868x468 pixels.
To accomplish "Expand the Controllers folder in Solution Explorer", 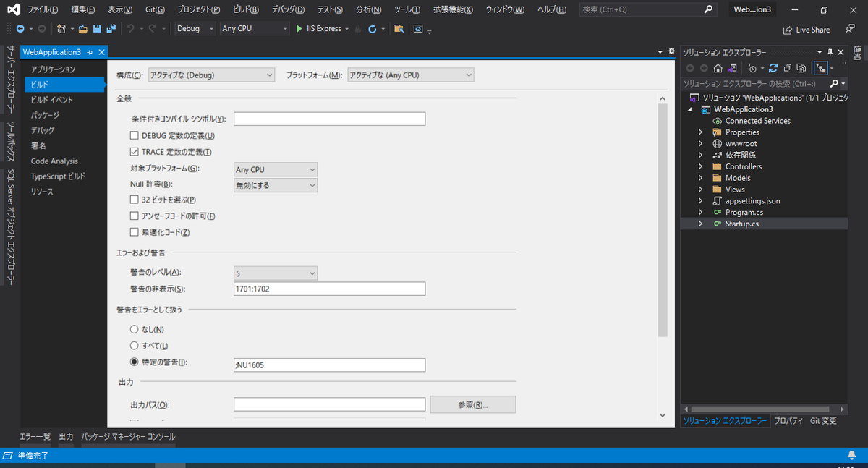I will [x=700, y=166].
